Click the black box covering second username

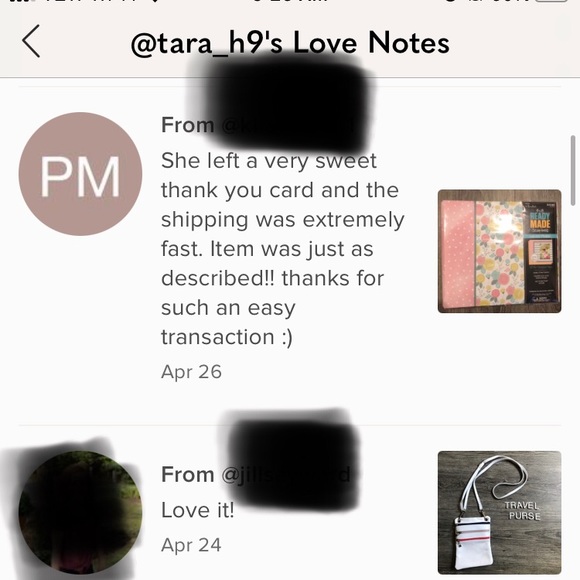tap(294, 461)
